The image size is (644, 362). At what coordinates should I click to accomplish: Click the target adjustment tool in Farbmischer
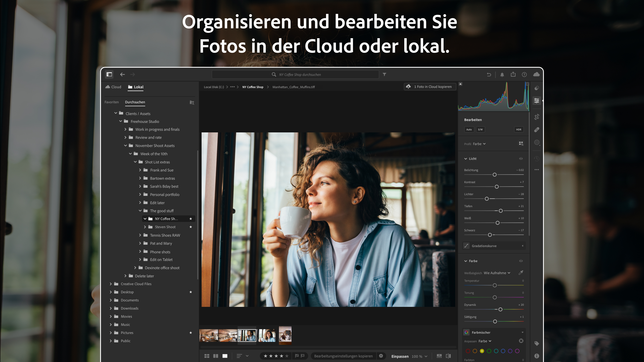coord(521,341)
